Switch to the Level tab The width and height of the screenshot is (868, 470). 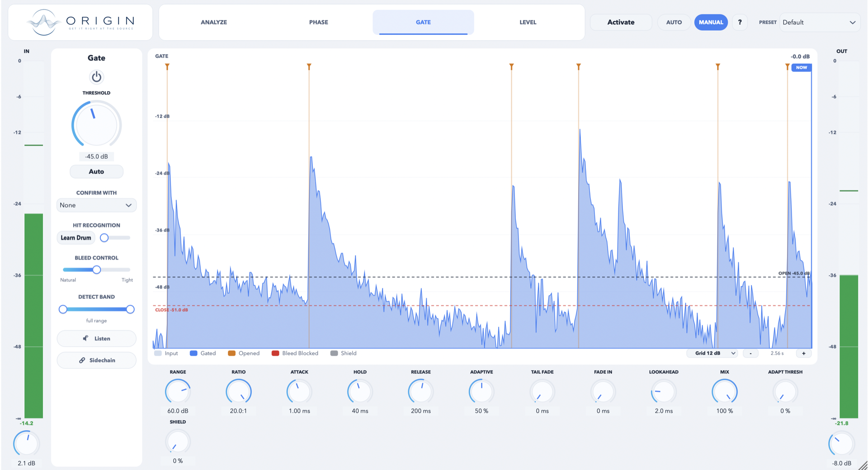tap(528, 22)
